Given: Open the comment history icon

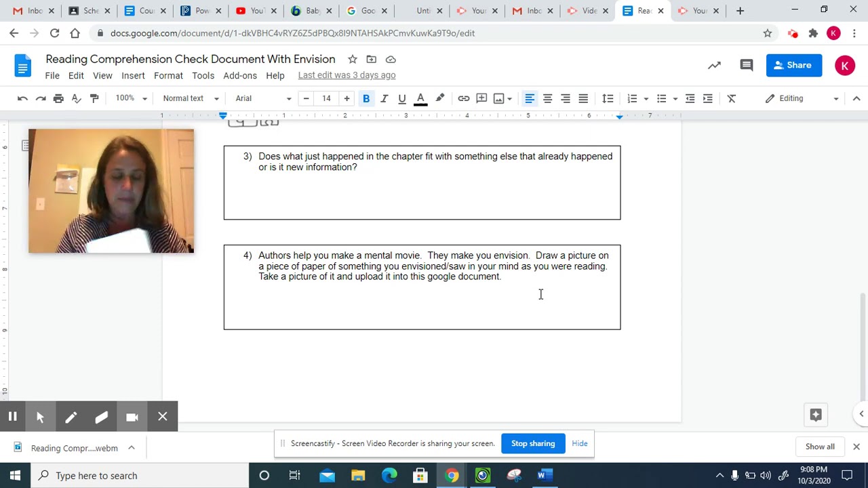Looking at the screenshot, I should point(747,65).
